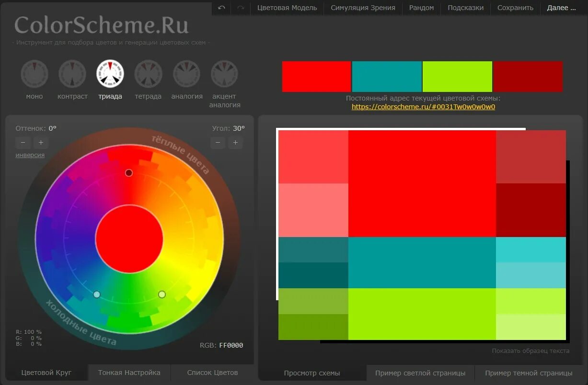Click the bright cyan tint in preview

531,249
